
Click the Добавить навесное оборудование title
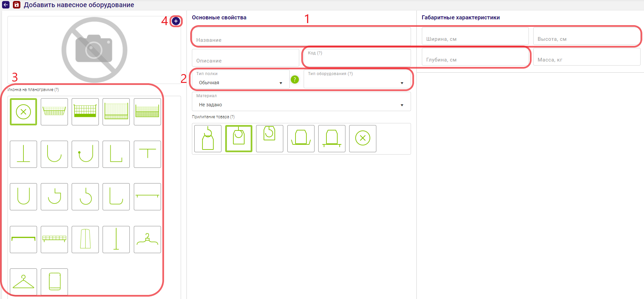(79, 5)
